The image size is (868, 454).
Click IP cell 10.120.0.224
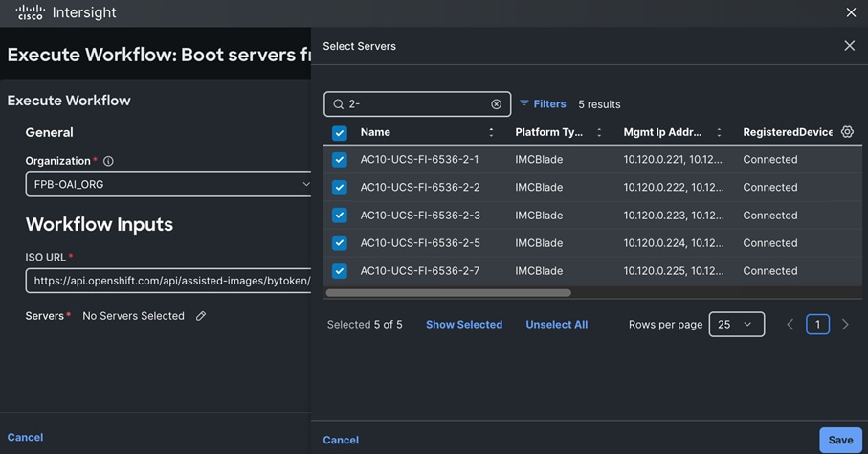coord(674,242)
